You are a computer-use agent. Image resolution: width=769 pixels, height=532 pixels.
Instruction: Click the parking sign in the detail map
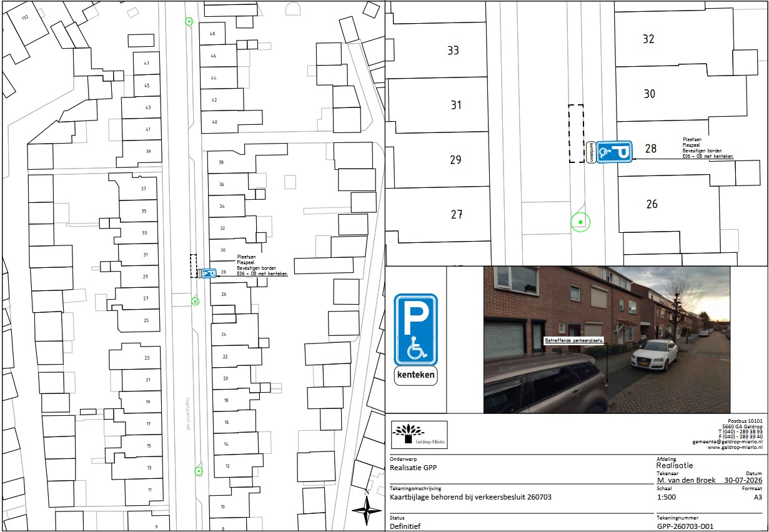[614, 151]
